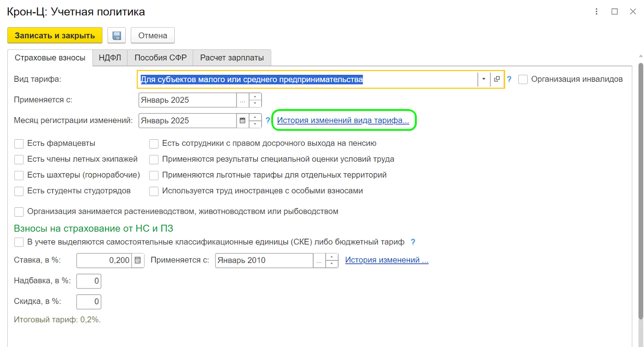Enable the 'Организация инвалидов' checkbox

point(523,79)
